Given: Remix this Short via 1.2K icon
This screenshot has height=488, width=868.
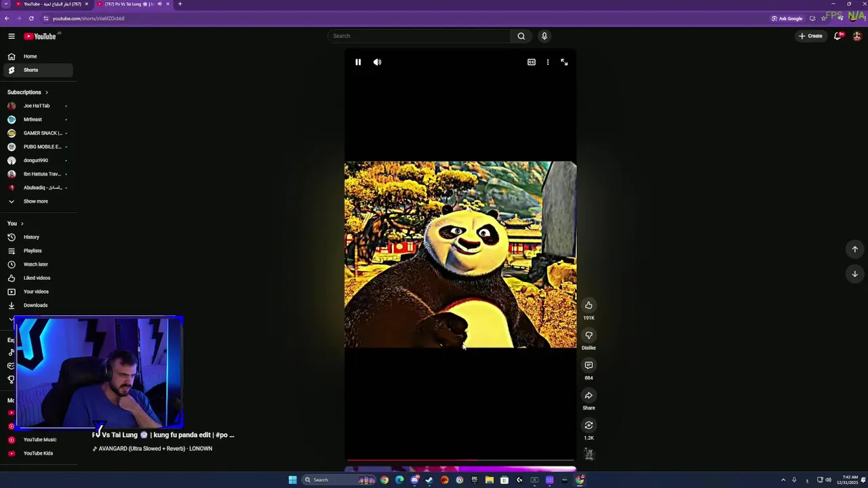Looking at the screenshot, I should [589, 425].
